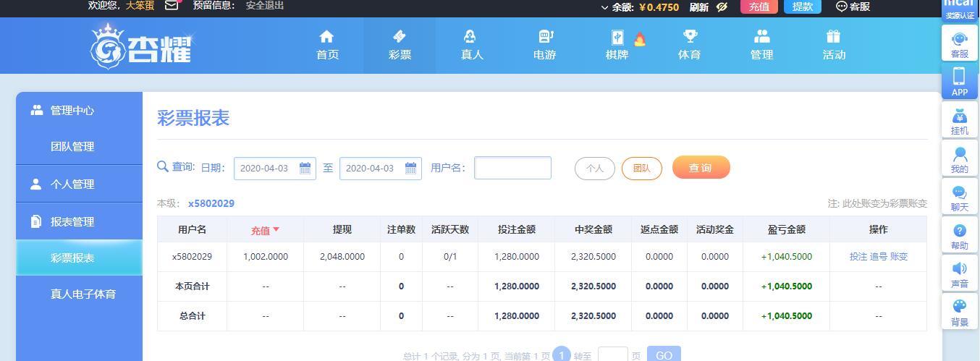Click the APP phone icon in sidebar
The width and height of the screenshot is (980, 361).
(x=960, y=82)
